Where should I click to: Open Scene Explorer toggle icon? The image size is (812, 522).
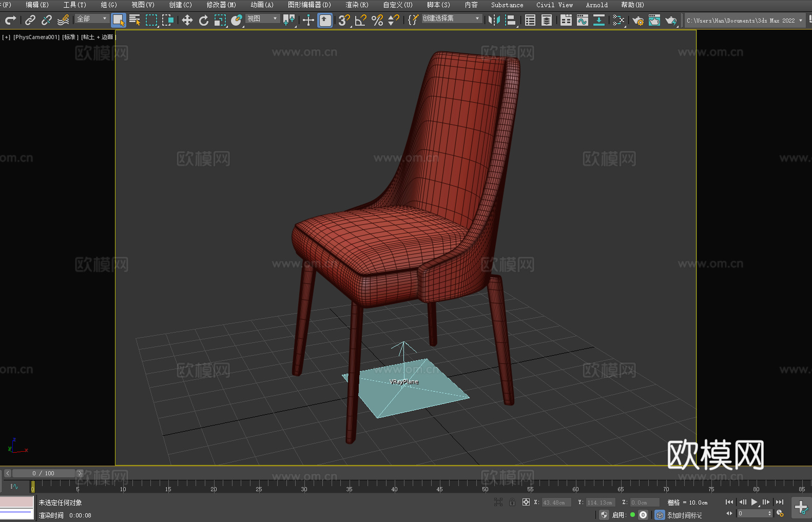point(530,20)
